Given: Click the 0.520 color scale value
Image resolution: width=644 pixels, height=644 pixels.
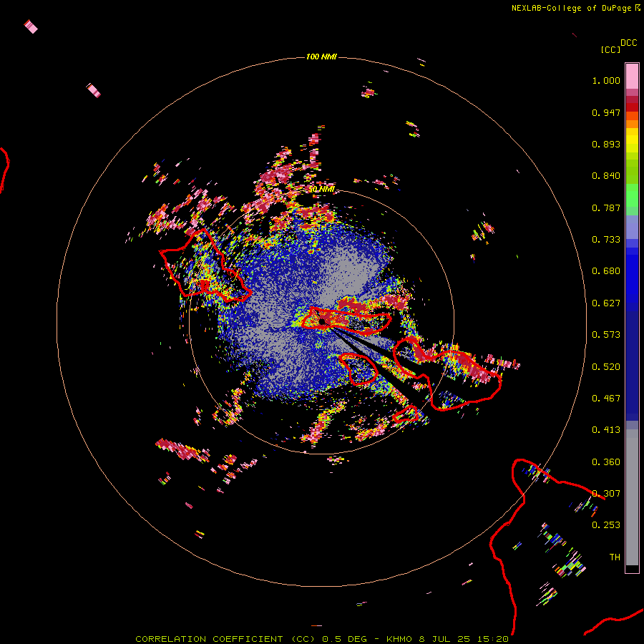Looking at the screenshot, I should (x=606, y=367).
